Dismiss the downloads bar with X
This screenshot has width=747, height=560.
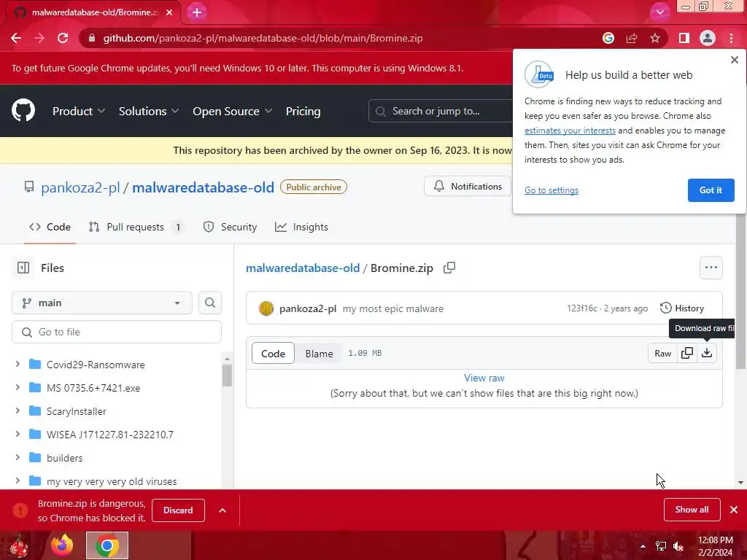click(x=734, y=510)
